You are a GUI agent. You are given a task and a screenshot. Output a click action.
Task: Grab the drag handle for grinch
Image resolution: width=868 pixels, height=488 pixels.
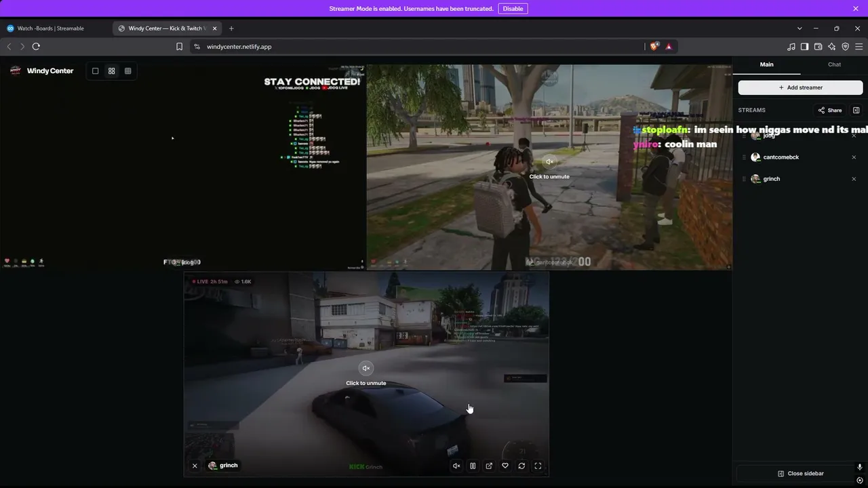point(744,179)
